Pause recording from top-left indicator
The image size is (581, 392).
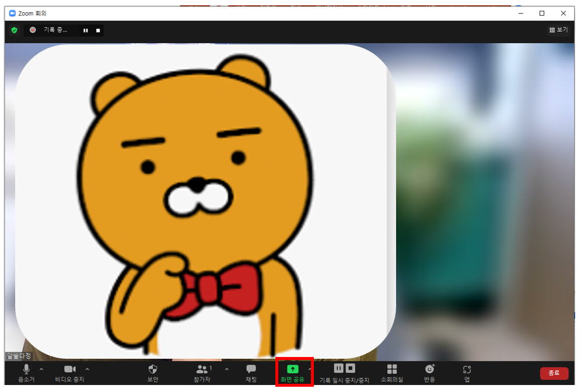86,30
